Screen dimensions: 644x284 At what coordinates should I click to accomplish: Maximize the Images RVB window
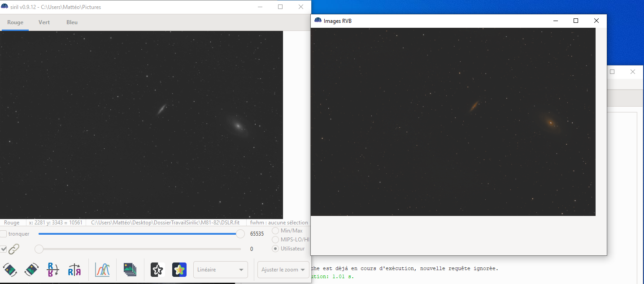pyautogui.click(x=576, y=21)
